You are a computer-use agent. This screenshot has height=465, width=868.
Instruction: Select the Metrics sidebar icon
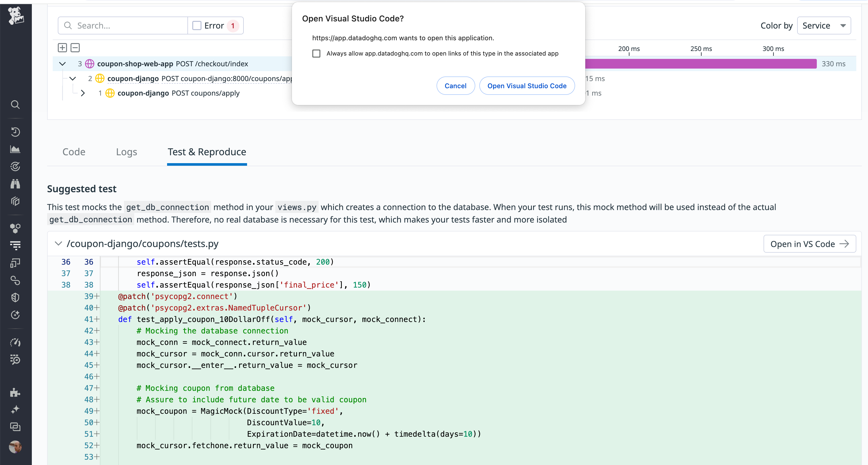pos(16,149)
